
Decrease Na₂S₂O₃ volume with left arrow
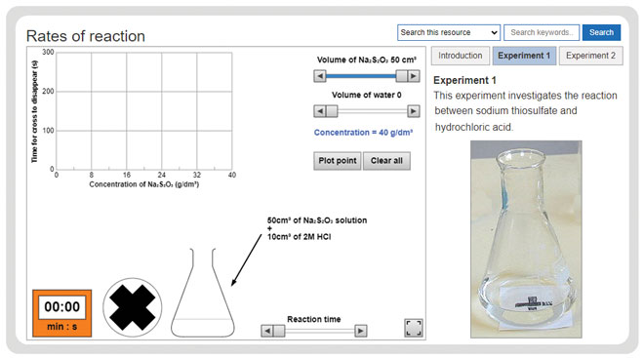(x=319, y=76)
